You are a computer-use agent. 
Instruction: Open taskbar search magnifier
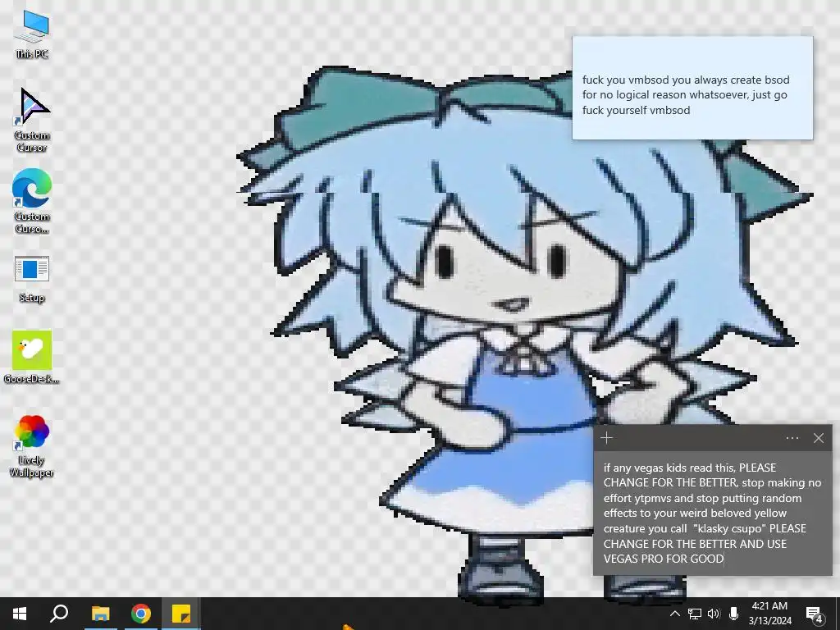[59, 614]
